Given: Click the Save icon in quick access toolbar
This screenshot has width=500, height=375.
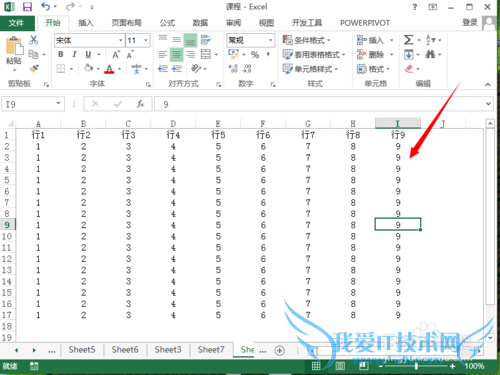Looking at the screenshot, I should [x=27, y=7].
